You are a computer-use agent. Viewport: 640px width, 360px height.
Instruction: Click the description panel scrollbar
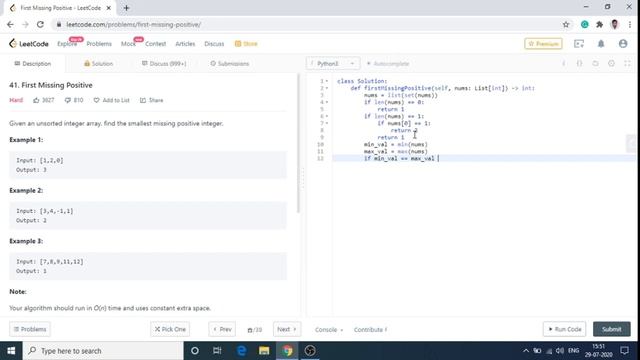tap(298, 143)
